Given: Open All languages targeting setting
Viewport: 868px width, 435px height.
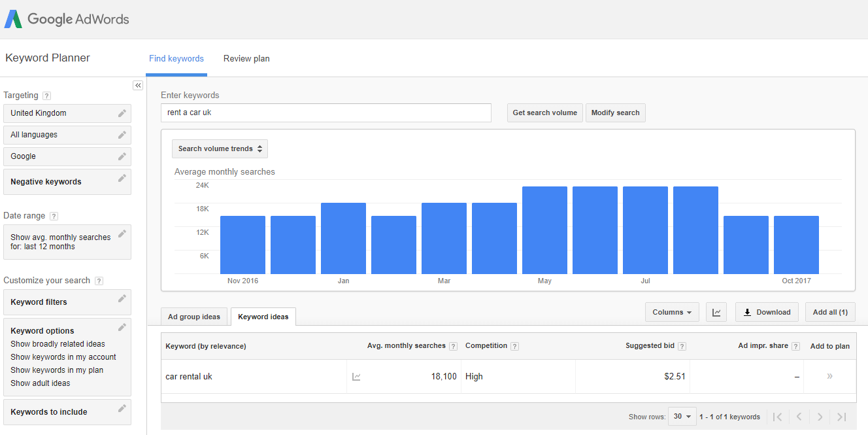Looking at the screenshot, I should (67, 135).
